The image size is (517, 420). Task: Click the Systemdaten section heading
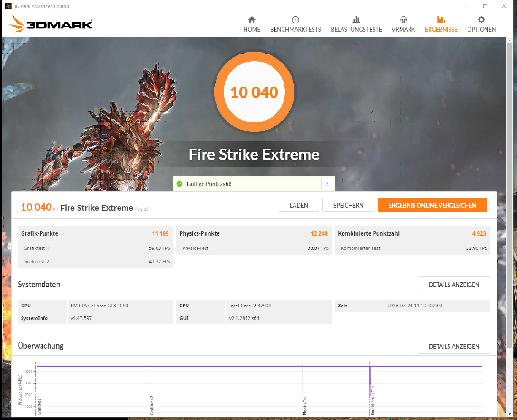point(39,284)
